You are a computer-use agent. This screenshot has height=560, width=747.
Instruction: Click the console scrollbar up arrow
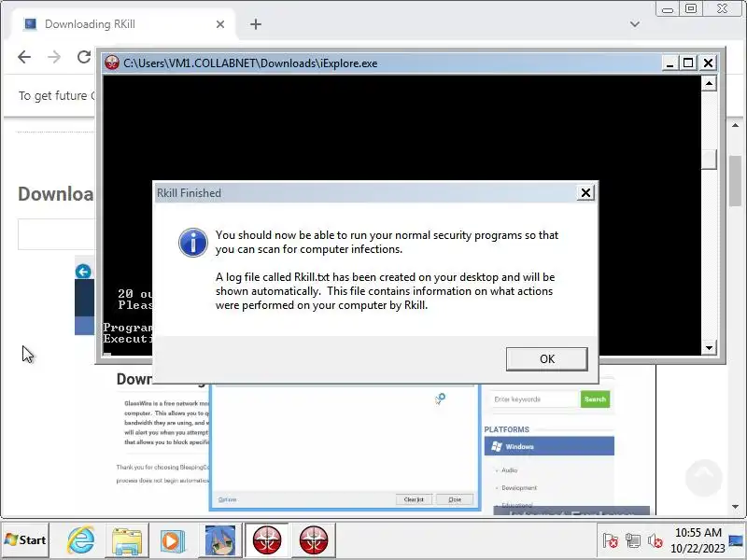[x=709, y=83]
